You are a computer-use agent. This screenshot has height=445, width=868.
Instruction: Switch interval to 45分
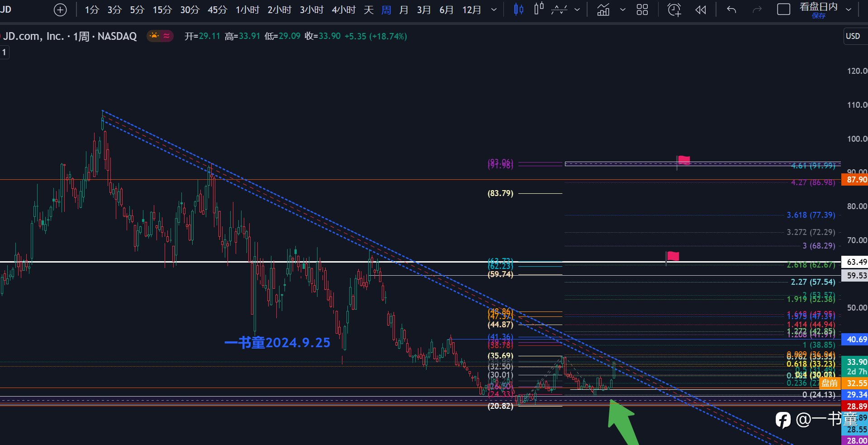pyautogui.click(x=218, y=10)
